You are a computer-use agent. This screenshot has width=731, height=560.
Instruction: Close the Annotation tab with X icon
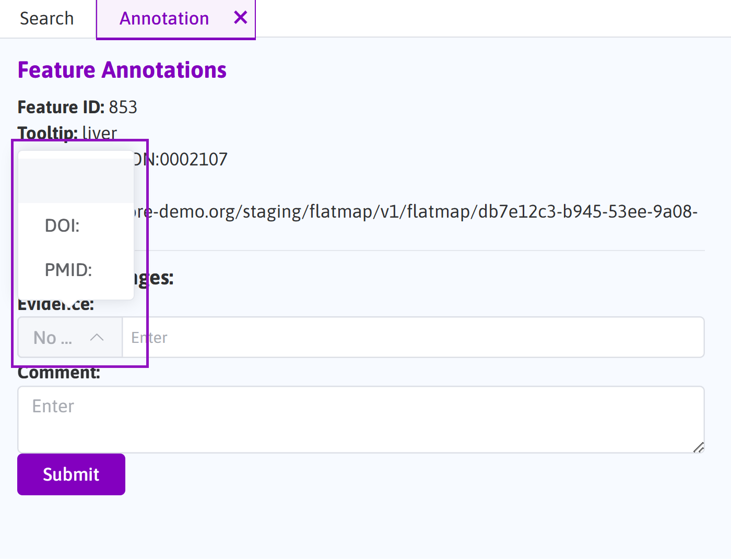pos(241,18)
